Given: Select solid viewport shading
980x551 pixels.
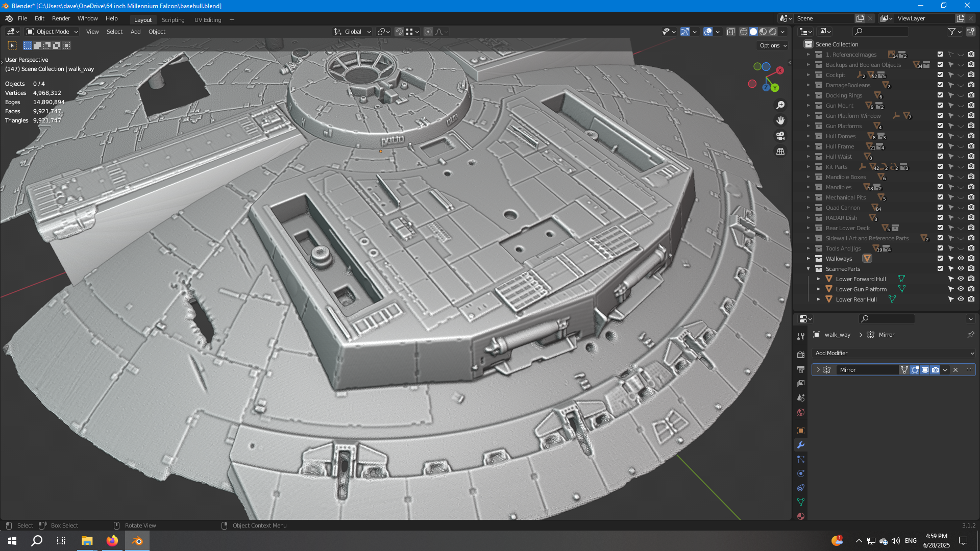Looking at the screenshot, I should (x=753, y=32).
